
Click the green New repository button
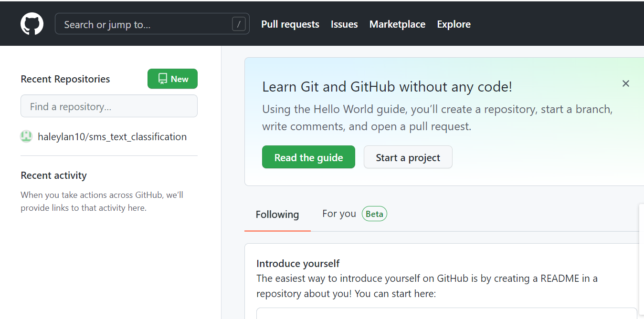coord(172,79)
